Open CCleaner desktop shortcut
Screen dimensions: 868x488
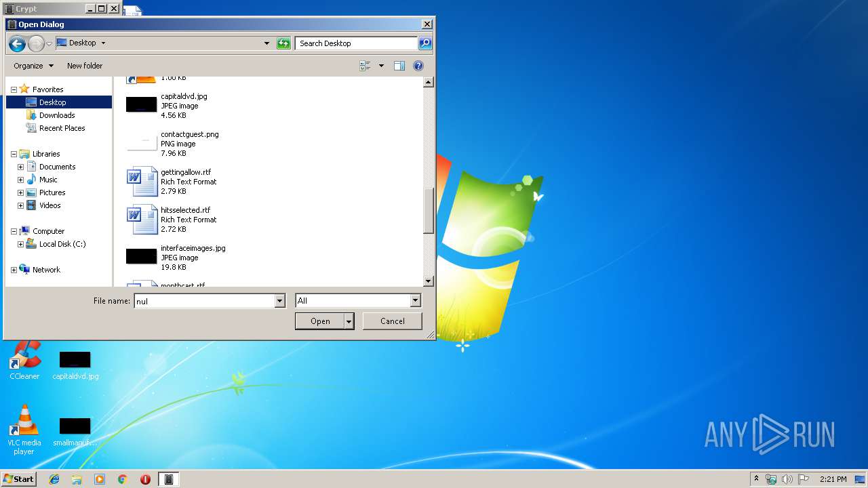pos(24,360)
